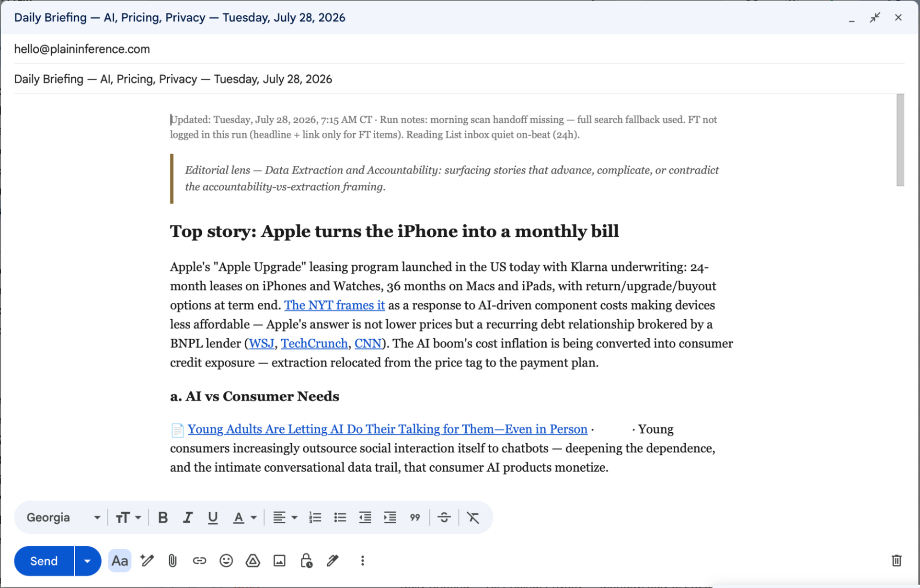This screenshot has width=920, height=588.
Task: Click the 'Updated: Tuesday, July 28' run notes
Action: [443, 127]
